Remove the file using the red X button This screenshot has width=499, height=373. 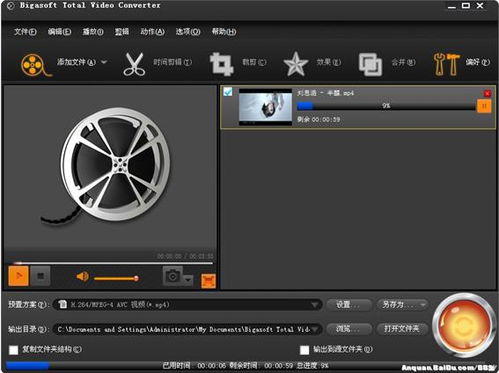(487, 94)
